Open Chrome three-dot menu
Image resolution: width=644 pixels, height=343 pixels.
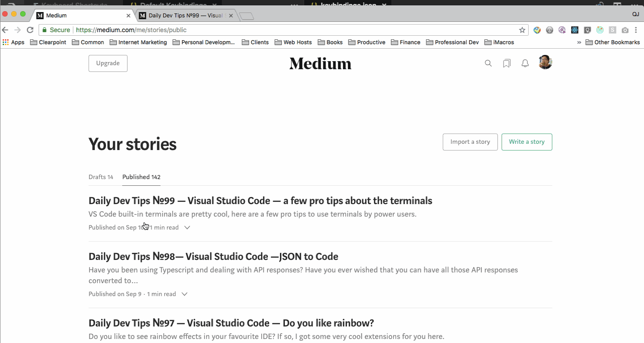[636, 30]
